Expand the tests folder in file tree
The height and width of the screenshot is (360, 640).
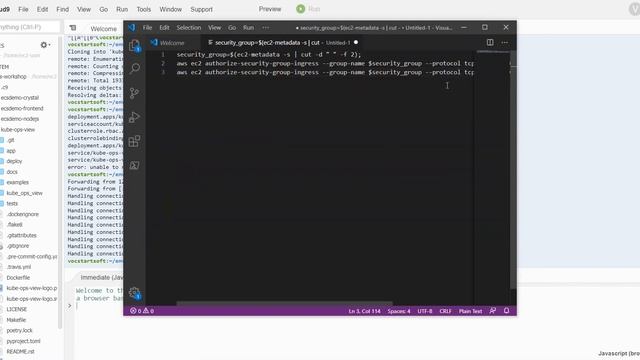pyautogui.click(x=12, y=204)
